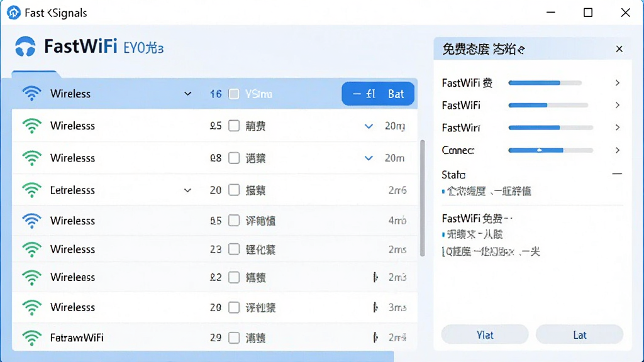644x362 pixels.
Task: Maximize the Fast Signals window
Action: tap(588, 13)
